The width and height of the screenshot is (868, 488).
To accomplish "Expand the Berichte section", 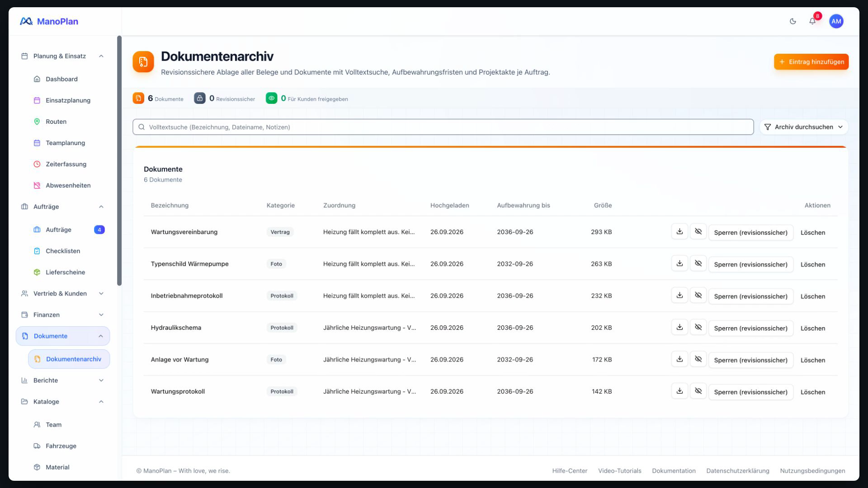I will click(x=62, y=380).
